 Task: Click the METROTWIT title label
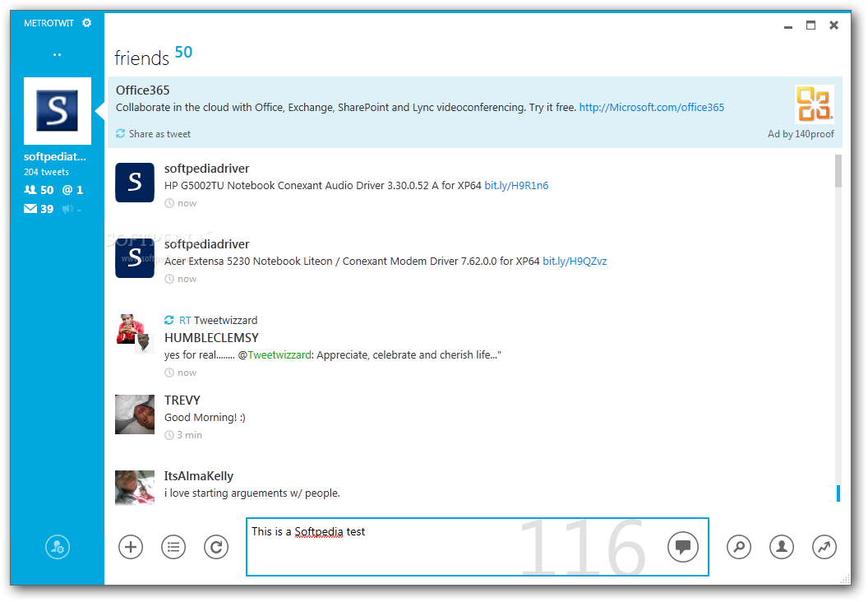pos(48,23)
